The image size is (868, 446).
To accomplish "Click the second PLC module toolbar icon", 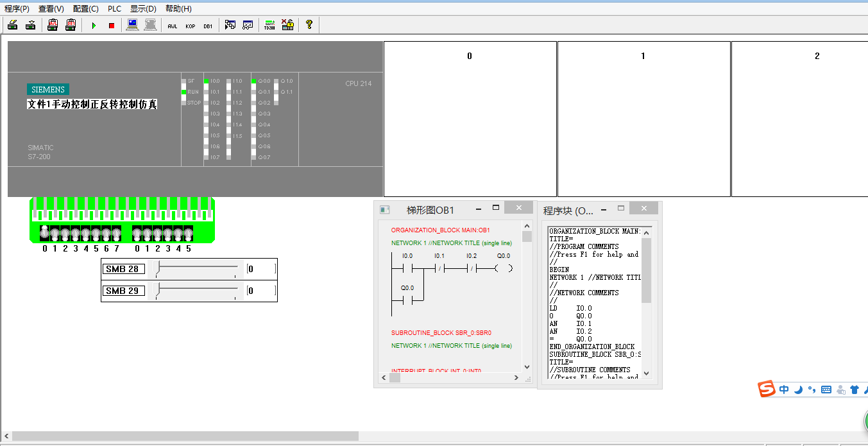I will (x=30, y=25).
